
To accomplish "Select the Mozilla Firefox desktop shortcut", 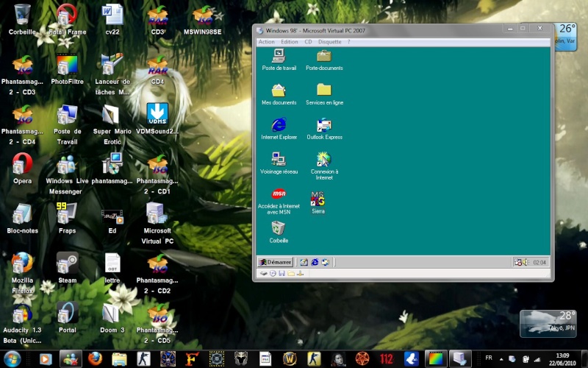I will click(22, 273).
